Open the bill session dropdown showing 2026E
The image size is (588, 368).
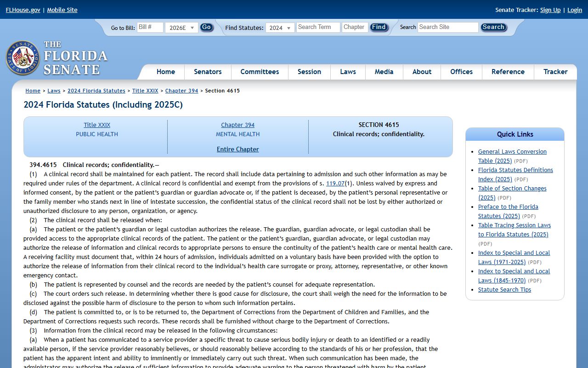point(181,28)
